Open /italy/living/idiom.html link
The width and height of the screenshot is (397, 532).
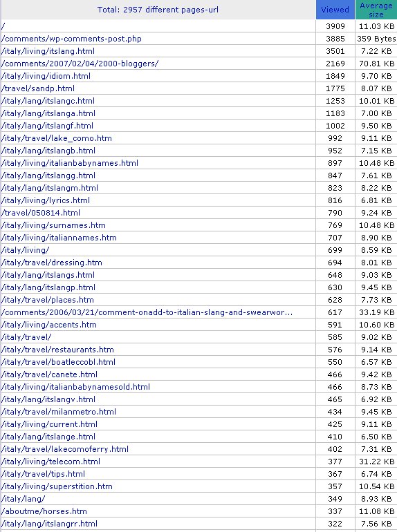[46, 76]
